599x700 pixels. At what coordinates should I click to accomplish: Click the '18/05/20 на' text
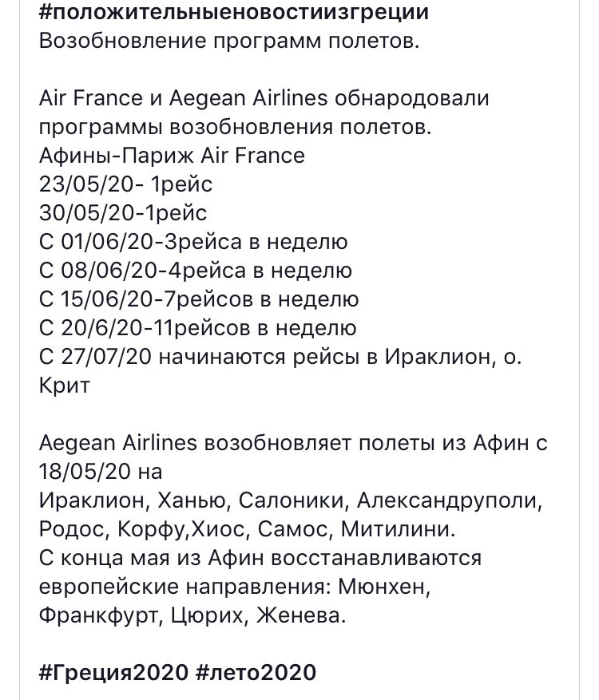point(101,472)
